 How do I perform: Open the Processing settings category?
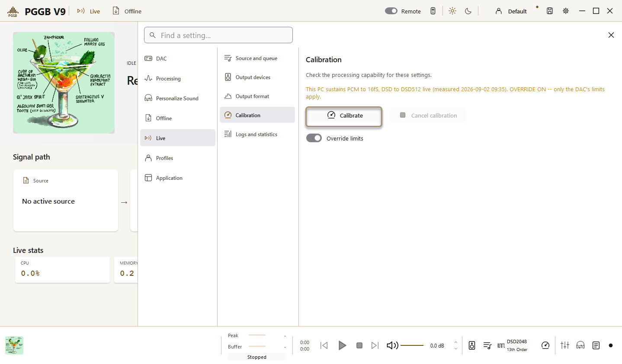point(177,79)
